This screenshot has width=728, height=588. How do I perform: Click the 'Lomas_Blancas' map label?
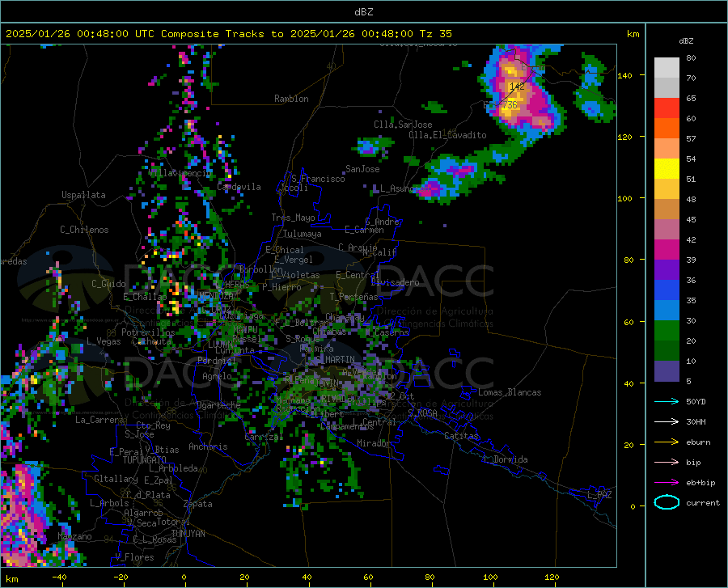(510, 392)
